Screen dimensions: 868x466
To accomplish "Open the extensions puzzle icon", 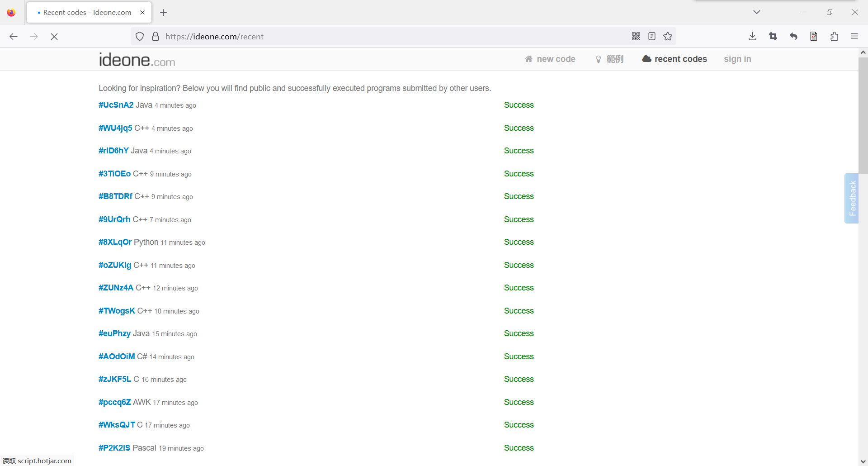I will pos(834,36).
